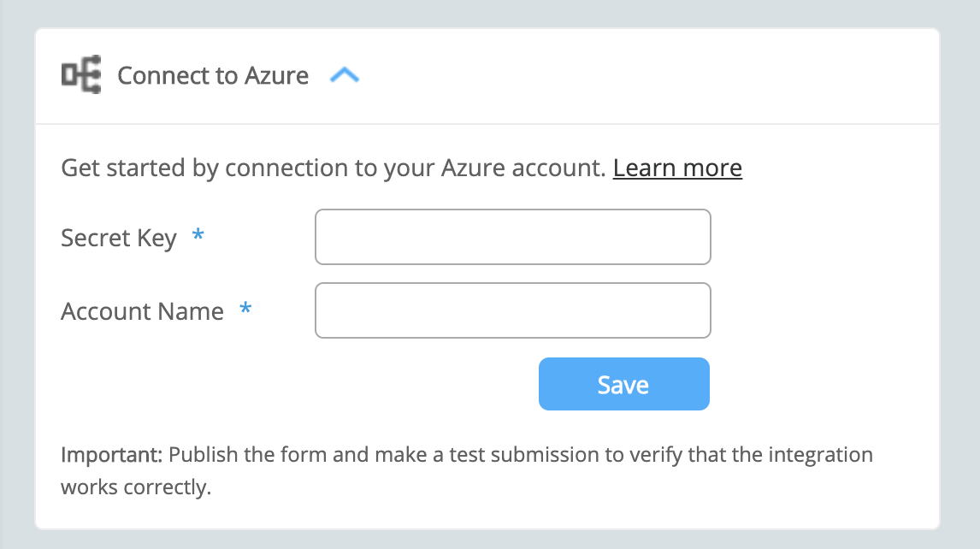Screen dimensions: 980x549
Task: Click inside the Secret Key field
Action: point(512,237)
